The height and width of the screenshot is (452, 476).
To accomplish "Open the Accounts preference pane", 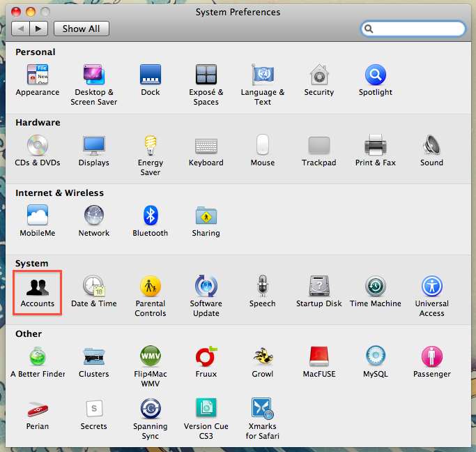I will pos(38,292).
